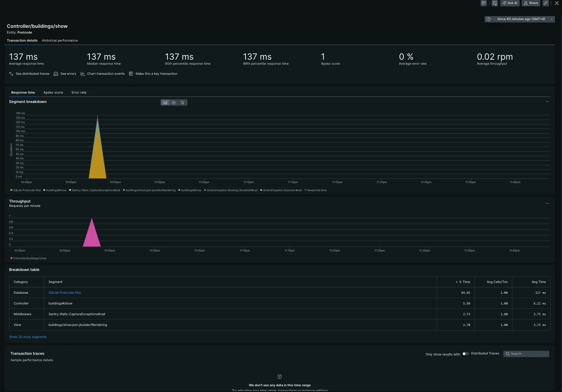Click the copy permalink chain icon
The image size is (562, 392).
coord(546,3)
